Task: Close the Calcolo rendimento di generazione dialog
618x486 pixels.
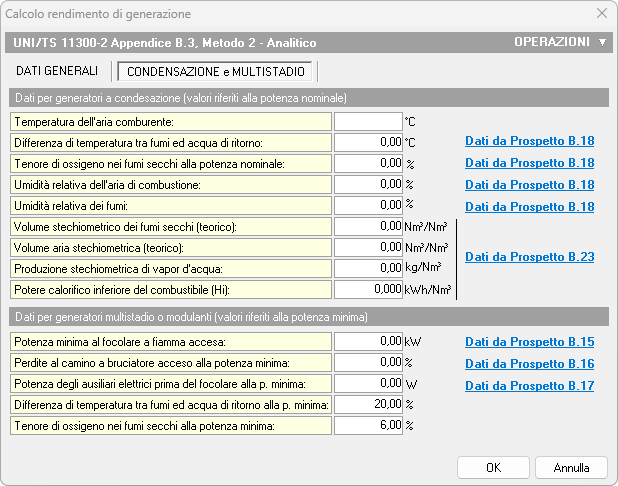Action: click(601, 14)
